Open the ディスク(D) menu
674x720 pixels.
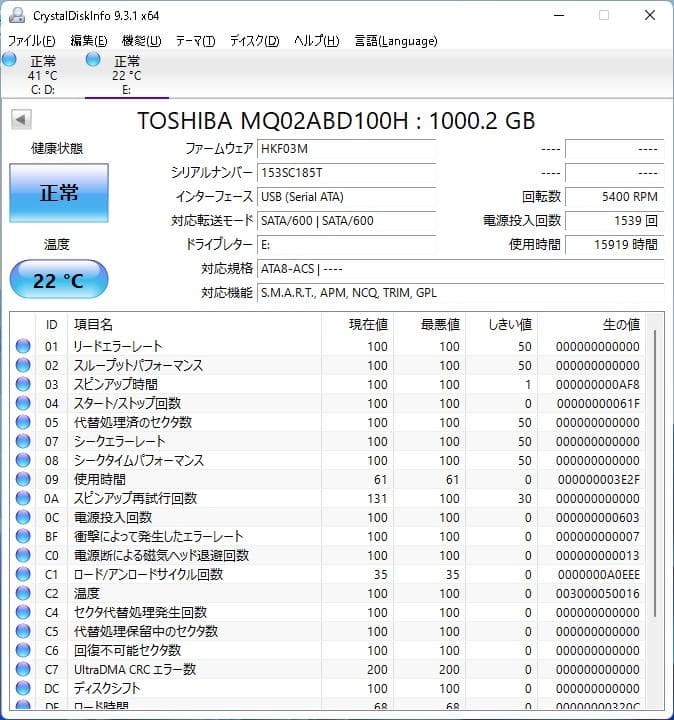[254, 41]
